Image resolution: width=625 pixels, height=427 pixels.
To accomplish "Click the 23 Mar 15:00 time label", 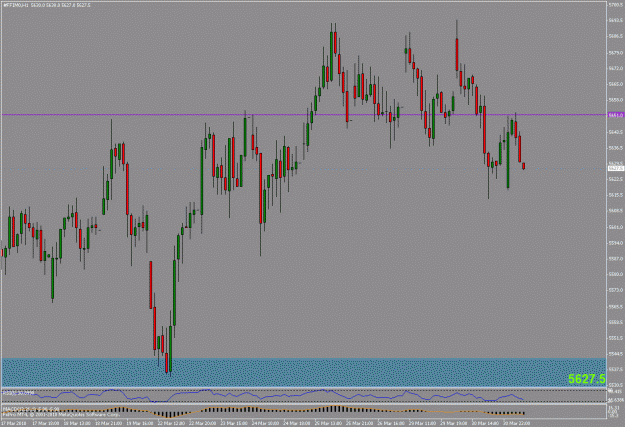I will 234,423.
